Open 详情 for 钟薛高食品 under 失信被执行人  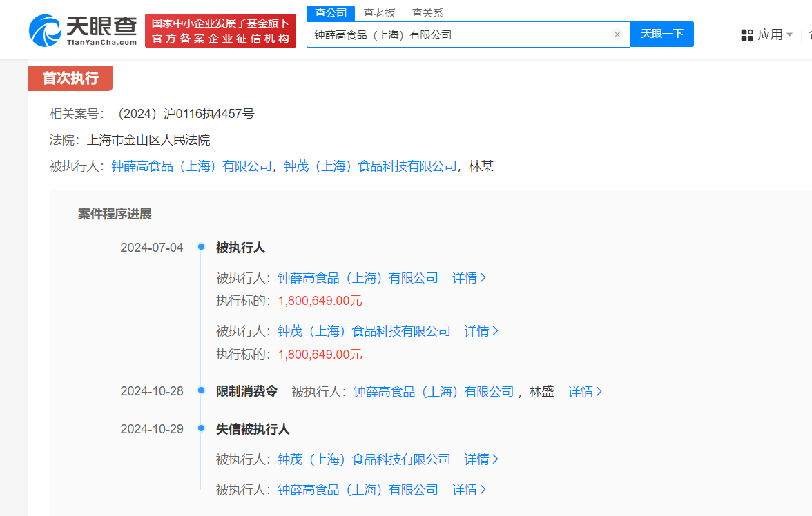(470, 490)
